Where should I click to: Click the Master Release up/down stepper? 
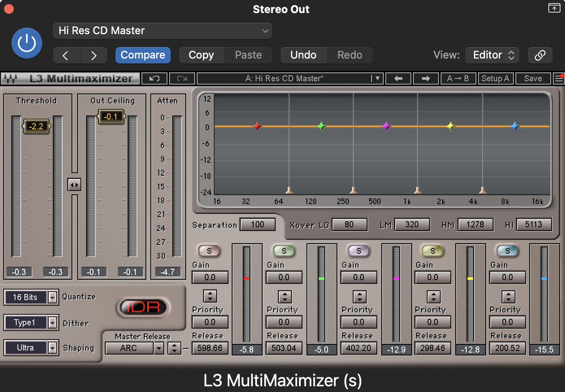coord(174,348)
